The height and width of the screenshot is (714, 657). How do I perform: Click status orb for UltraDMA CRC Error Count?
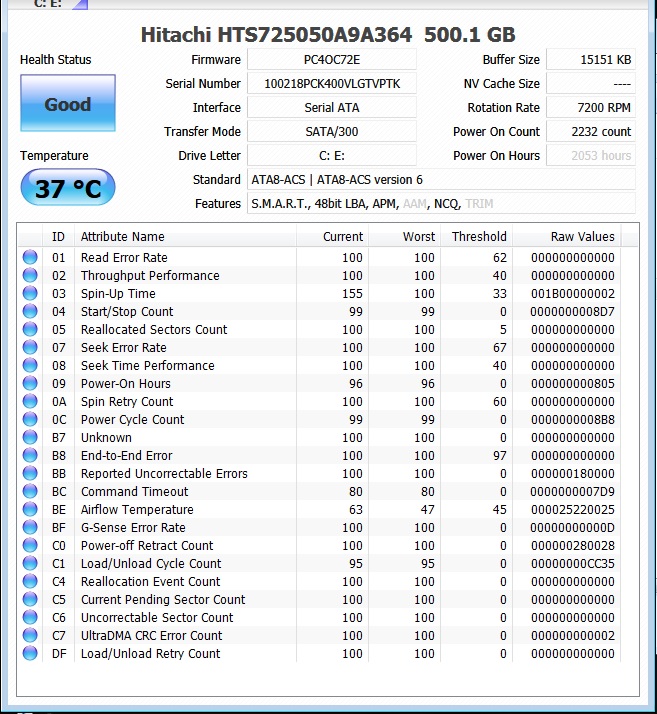tap(30, 635)
